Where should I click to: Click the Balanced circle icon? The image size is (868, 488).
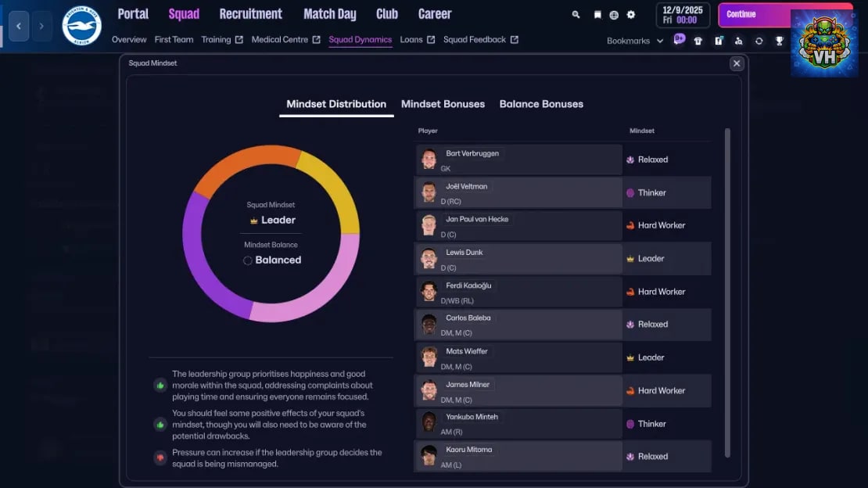pos(247,260)
